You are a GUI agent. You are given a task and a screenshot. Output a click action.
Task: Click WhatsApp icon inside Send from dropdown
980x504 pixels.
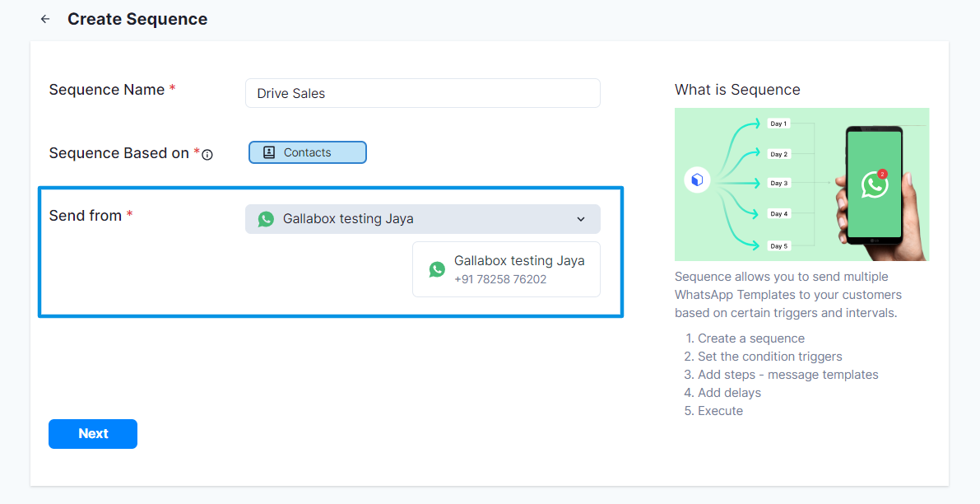click(266, 219)
